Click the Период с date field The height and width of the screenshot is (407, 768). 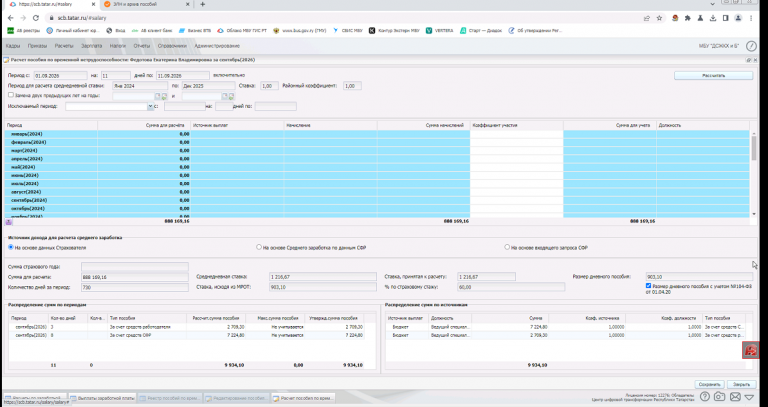tap(60, 76)
